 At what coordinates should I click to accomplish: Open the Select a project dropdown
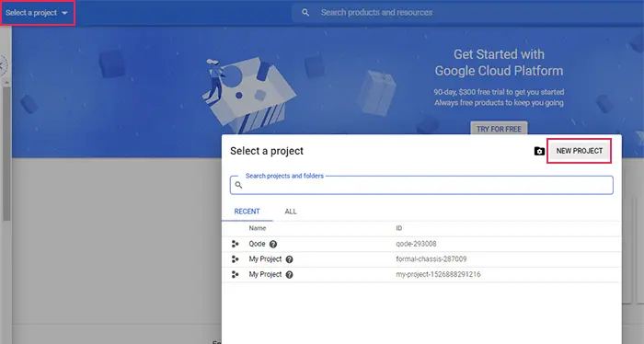point(37,13)
